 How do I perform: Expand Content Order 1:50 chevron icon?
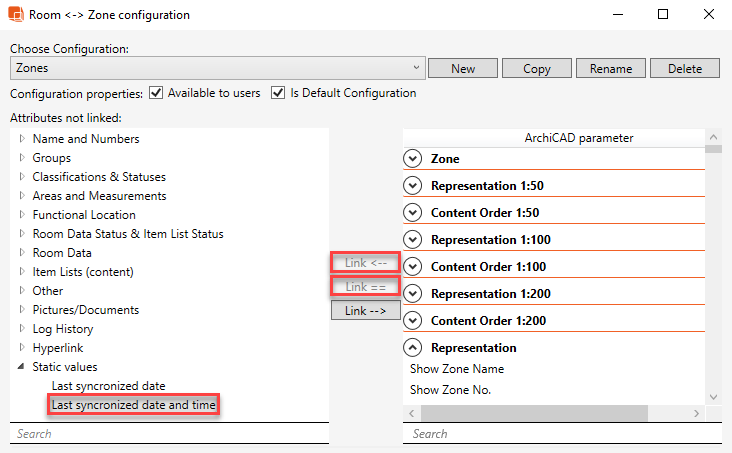pyautogui.click(x=413, y=212)
